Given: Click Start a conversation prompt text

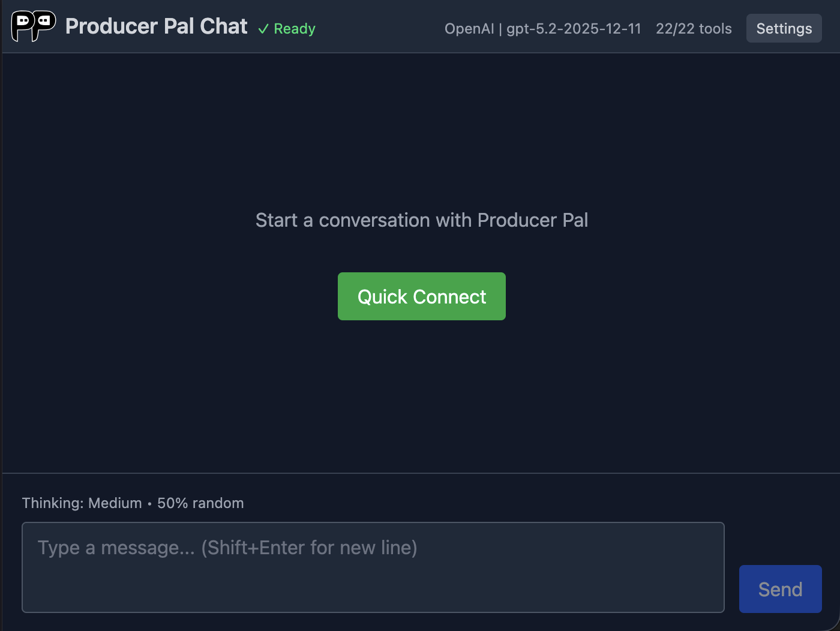Looking at the screenshot, I should 422,220.
